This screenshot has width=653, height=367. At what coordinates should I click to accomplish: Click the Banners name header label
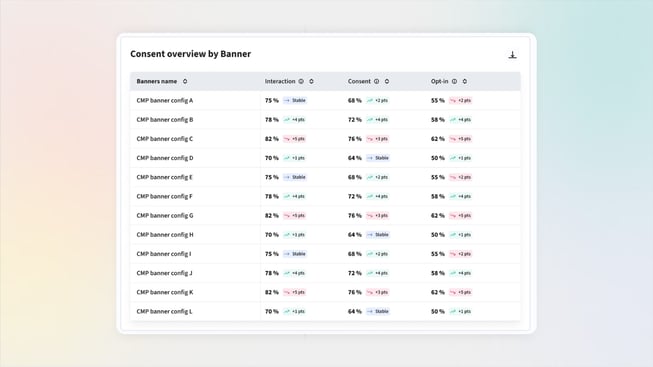157,81
